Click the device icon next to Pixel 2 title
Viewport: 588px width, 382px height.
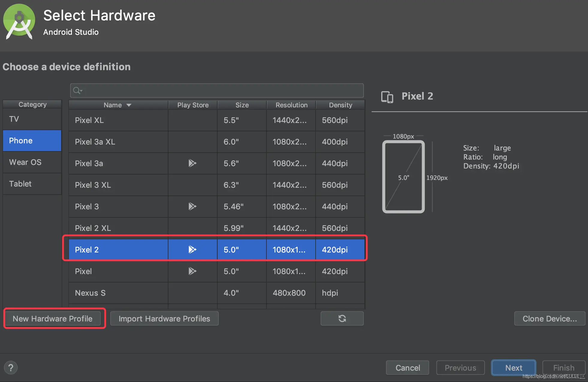pos(387,97)
